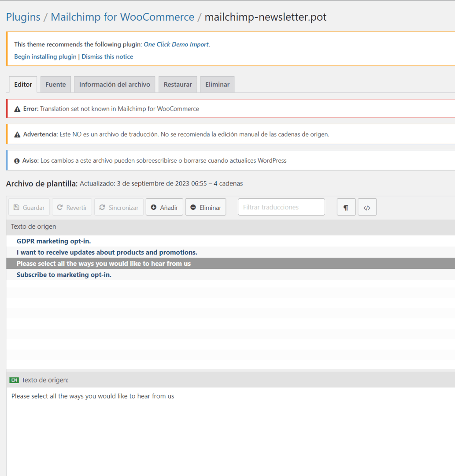Viewport: 455px width, 476px height.
Task: Click the Sincronizar button
Action: 119,207
